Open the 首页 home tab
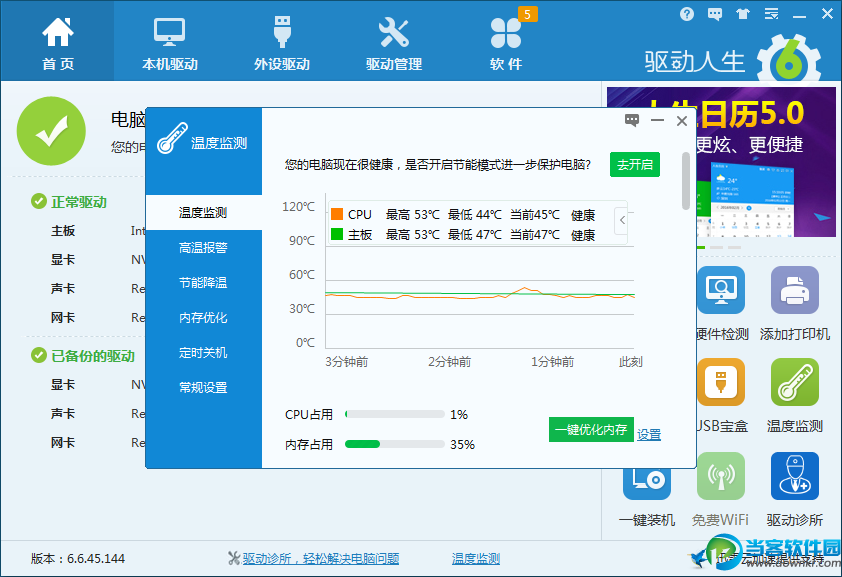842x577 pixels. [57, 42]
